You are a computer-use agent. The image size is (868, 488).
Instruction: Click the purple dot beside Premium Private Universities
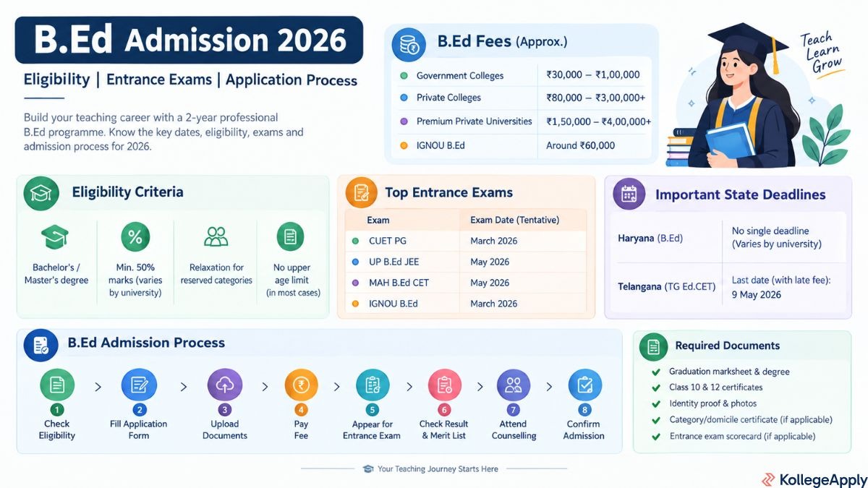pos(403,121)
